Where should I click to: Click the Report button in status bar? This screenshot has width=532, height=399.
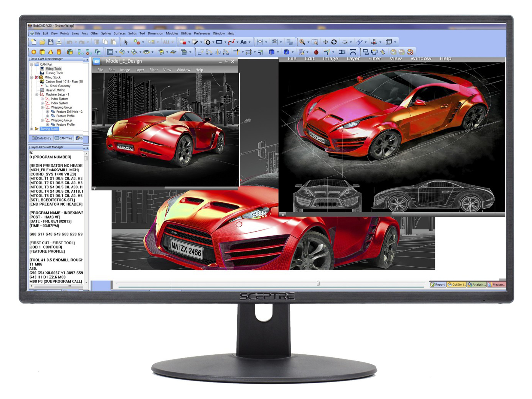click(438, 284)
